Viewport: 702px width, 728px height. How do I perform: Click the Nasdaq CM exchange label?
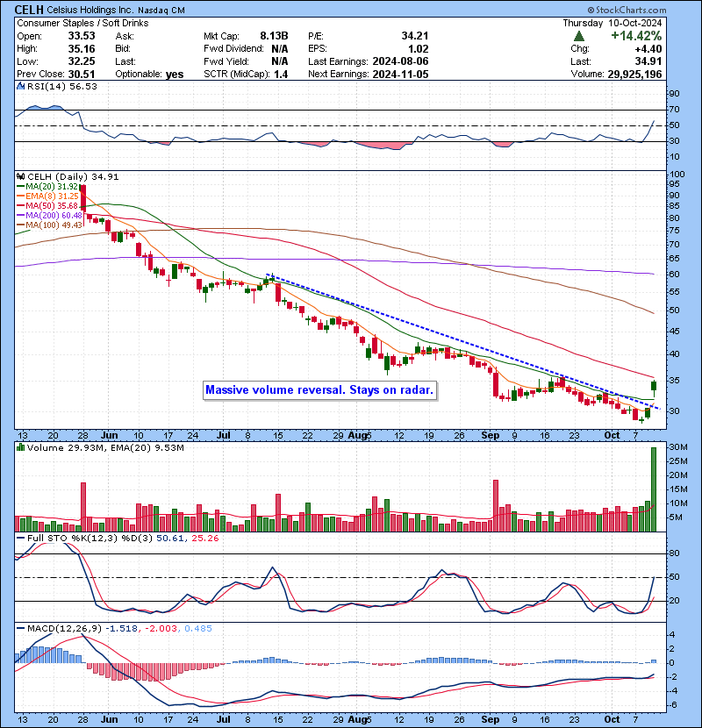click(x=161, y=11)
